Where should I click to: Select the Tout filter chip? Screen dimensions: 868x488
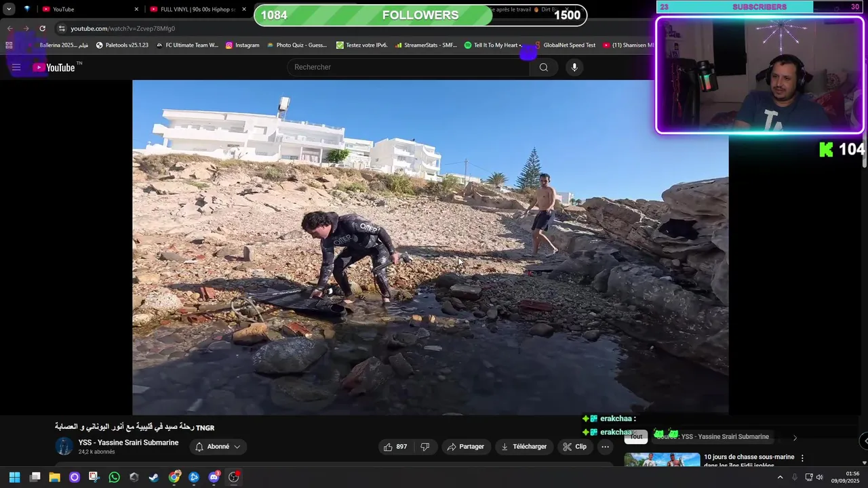click(636, 436)
